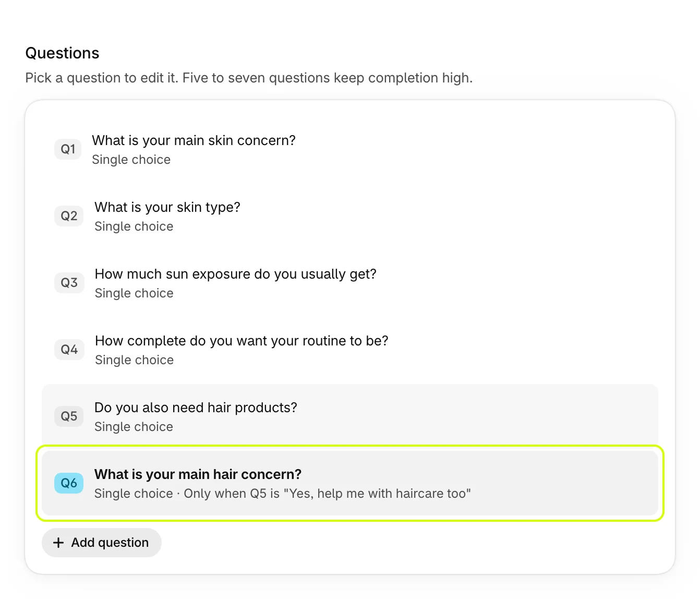The image size is (700, 599).
Task: Click the Q2 number badge
Action: click(x=69, y=216)
